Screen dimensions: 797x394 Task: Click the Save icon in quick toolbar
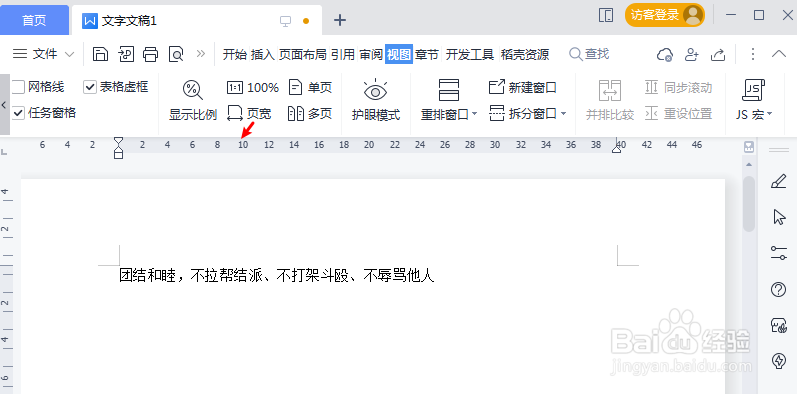101,54
